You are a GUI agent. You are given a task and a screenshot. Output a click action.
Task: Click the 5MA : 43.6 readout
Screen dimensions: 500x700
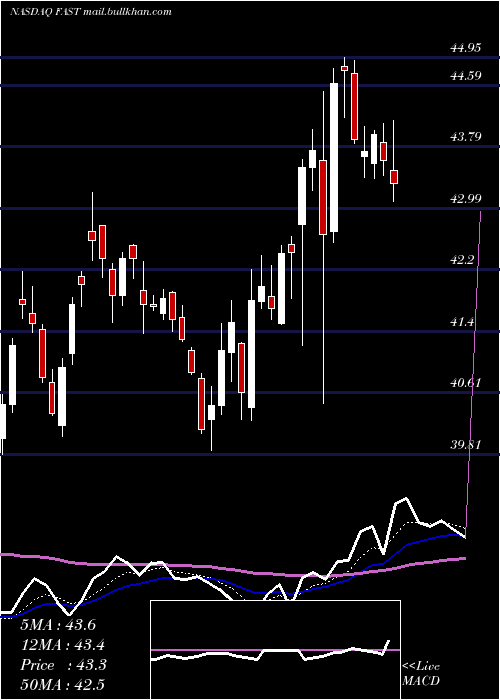tap(58, 625)
